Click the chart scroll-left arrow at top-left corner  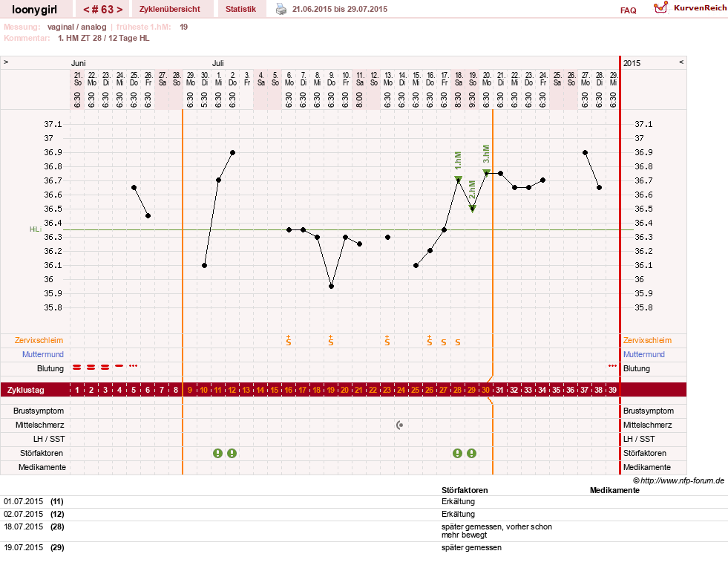click(6, 62)
